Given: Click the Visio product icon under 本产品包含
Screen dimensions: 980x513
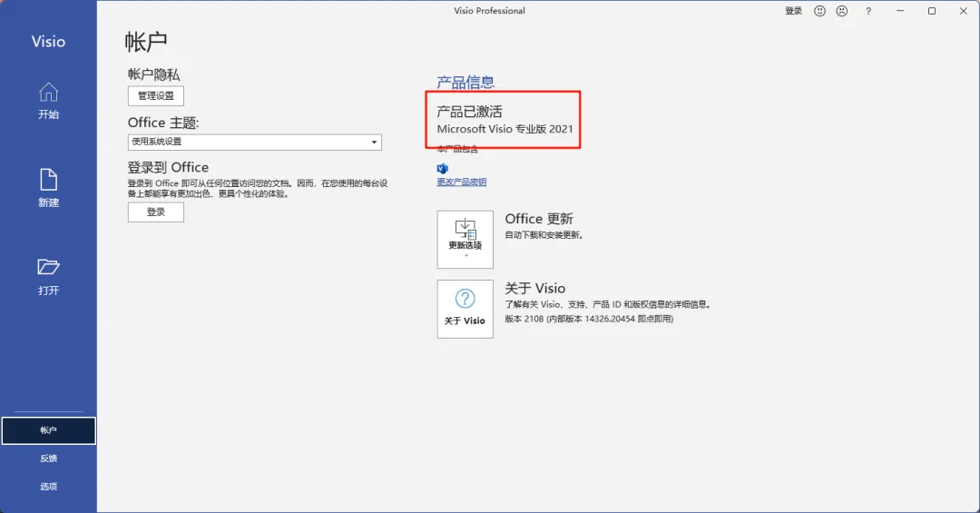Looking at the screenshot, I should [443, 168].
